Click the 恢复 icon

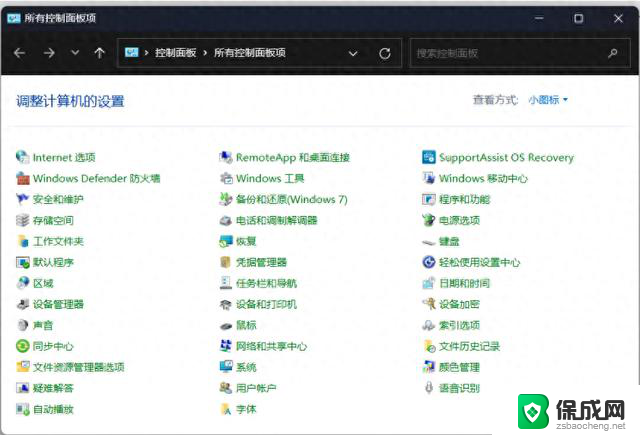[x=226, y=241]
